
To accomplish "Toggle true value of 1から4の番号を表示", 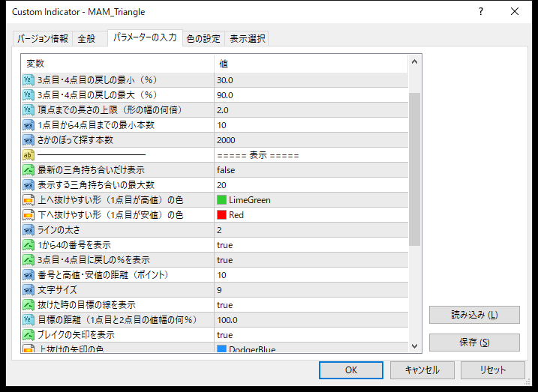I will [311, 245].
